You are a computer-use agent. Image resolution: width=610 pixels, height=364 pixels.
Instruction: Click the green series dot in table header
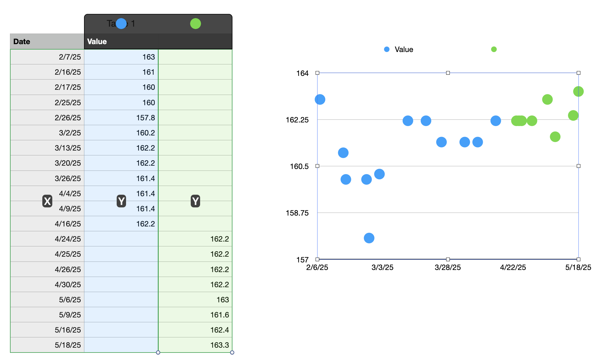(196, 24)
